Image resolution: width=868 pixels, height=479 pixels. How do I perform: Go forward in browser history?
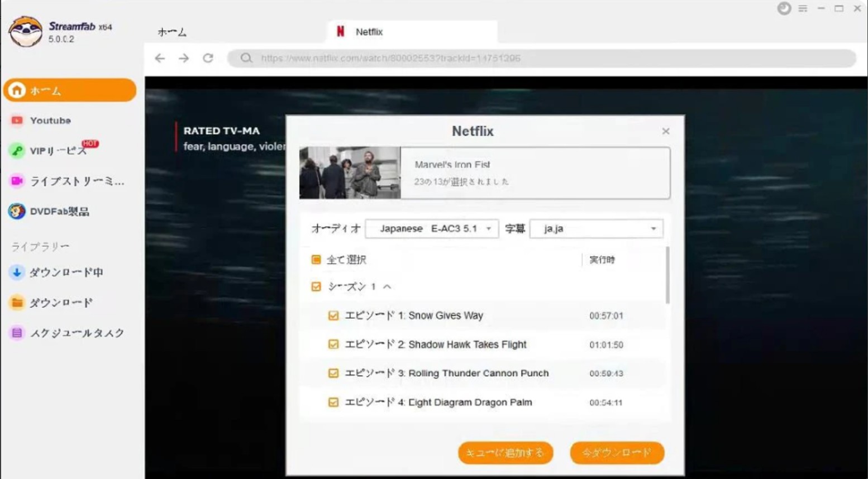click(x=184, y=58)
